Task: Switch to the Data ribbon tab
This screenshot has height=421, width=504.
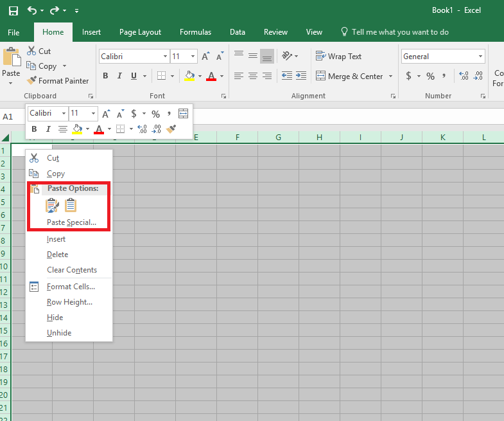Action: (x=238, y=32)
